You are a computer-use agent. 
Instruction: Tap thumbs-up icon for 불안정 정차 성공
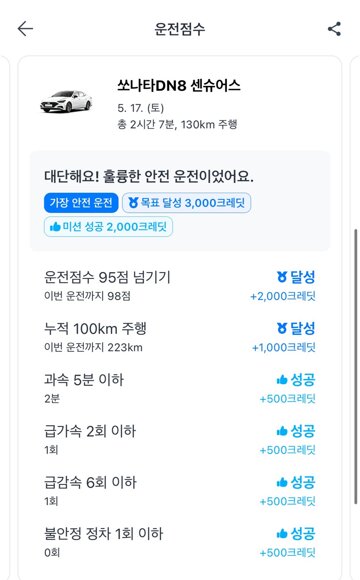coord(282,534)
